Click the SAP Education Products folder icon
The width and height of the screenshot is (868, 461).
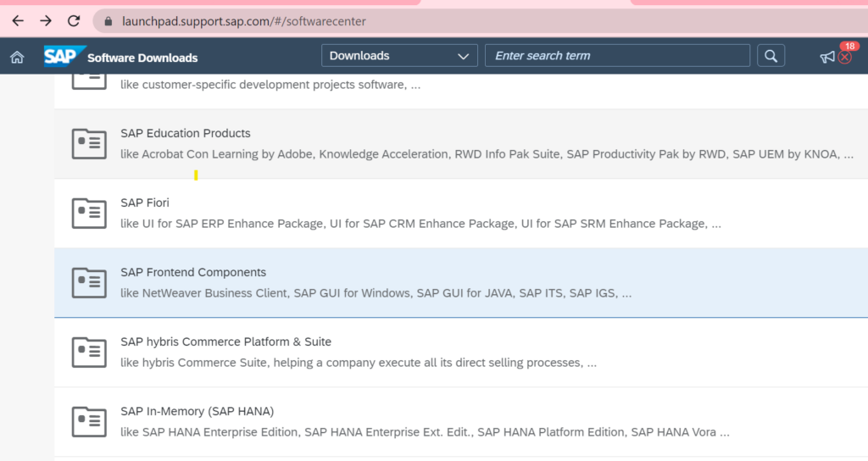click(89, 143)
